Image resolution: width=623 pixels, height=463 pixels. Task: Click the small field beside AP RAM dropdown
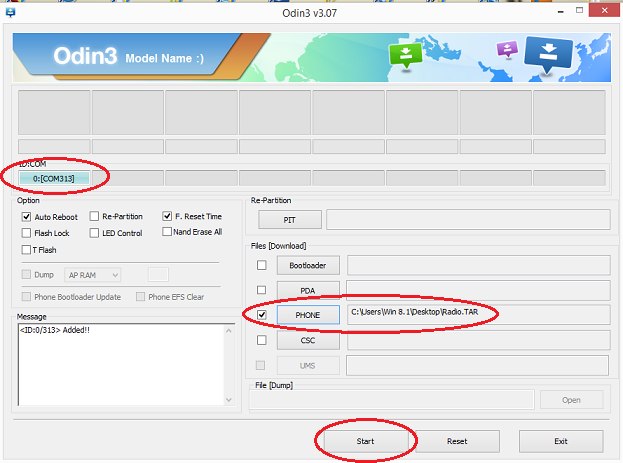click(x=158, y=275)
